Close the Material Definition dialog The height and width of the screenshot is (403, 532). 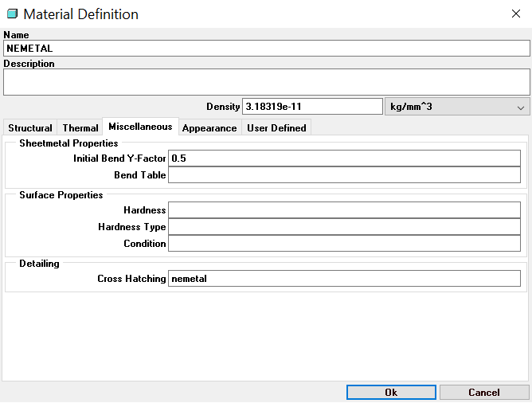coord(514,14)
